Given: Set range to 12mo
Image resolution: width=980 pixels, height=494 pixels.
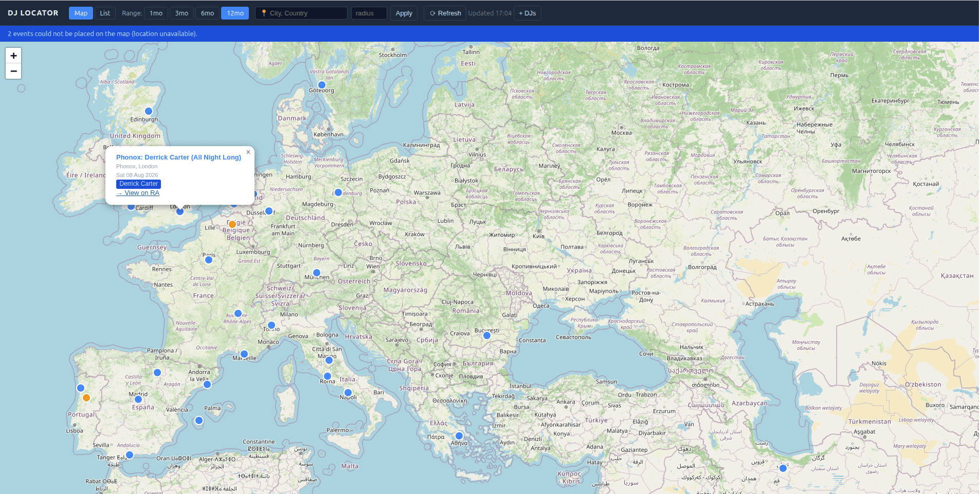Looking at the screenshot, I should point(235,13).
